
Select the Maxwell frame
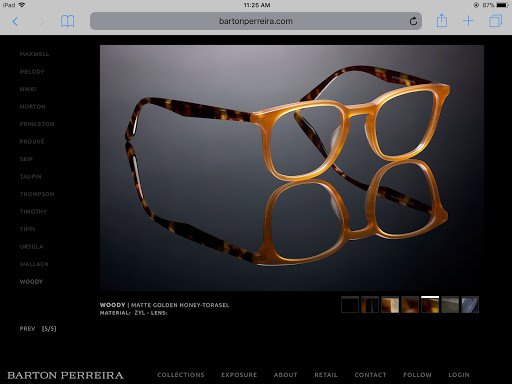pos(34,54)
